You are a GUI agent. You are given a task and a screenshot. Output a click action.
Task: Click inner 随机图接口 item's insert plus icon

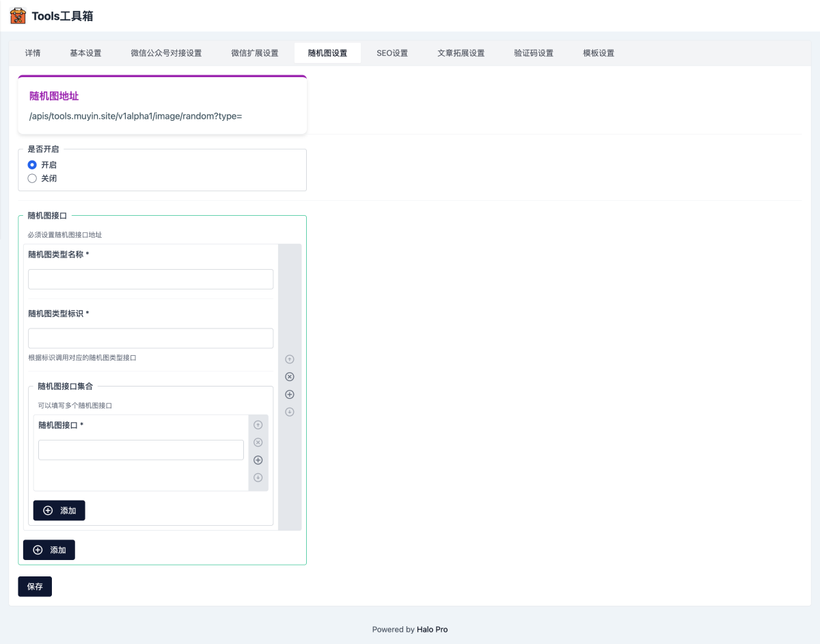(258, 460)
